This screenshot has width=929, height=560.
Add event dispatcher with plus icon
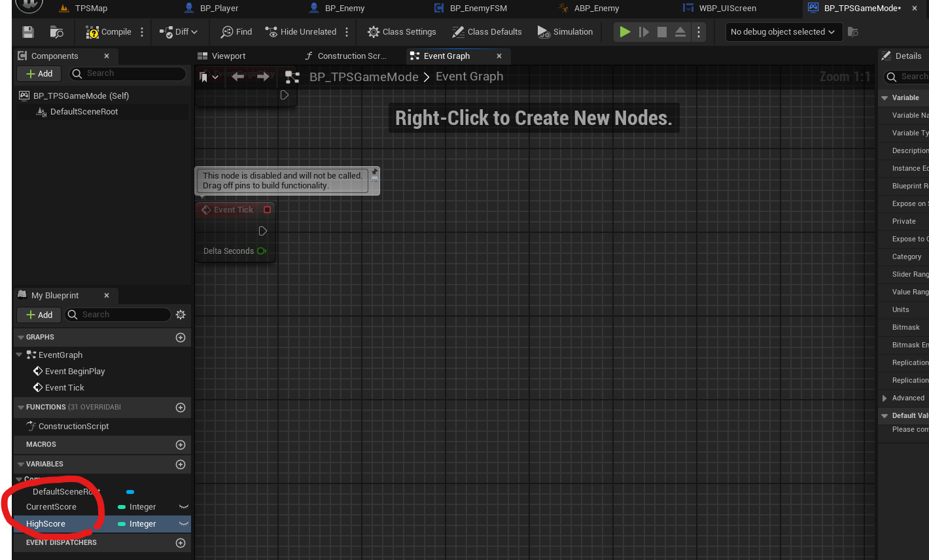[x=181, y=543]
